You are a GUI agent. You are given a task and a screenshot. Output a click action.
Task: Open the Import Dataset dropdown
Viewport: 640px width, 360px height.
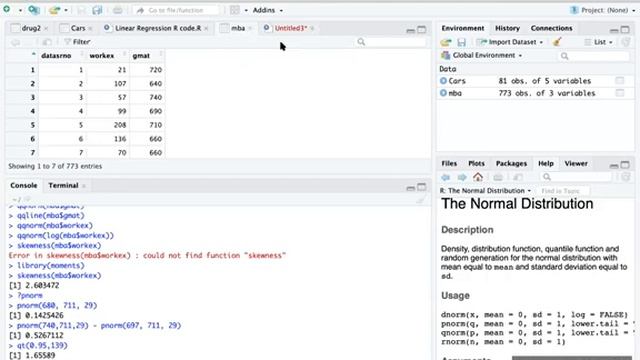(510, 42)
